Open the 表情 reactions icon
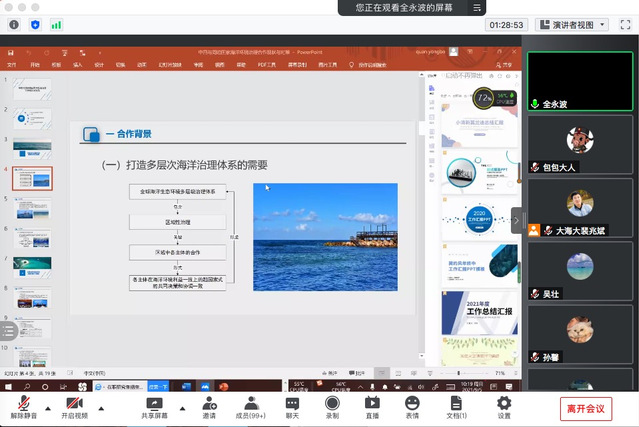The image size is (639, 427). 412,405
